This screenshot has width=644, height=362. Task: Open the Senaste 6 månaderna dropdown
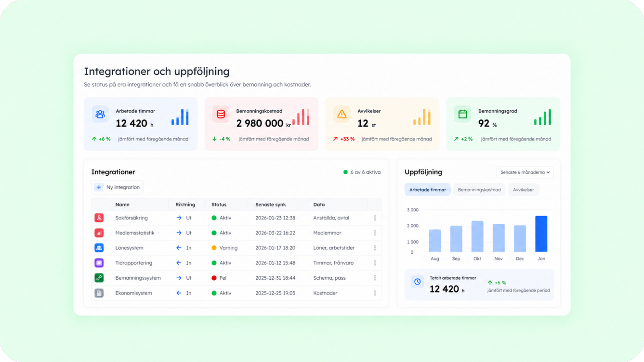pos(525,172)
